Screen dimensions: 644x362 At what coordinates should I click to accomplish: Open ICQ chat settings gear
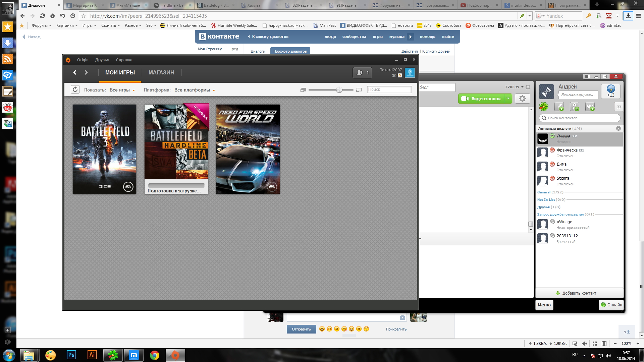(x=522, y=99)
